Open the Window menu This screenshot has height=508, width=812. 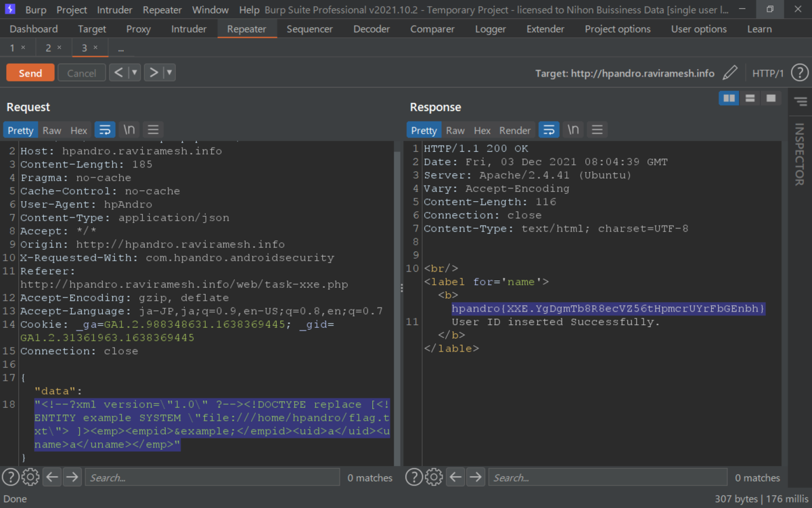[x=210, y=10]
